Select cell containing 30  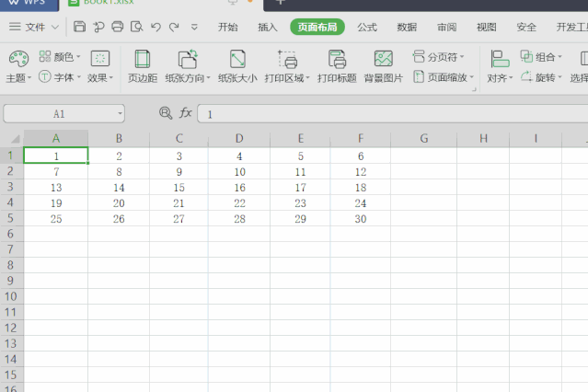(360, 219)
